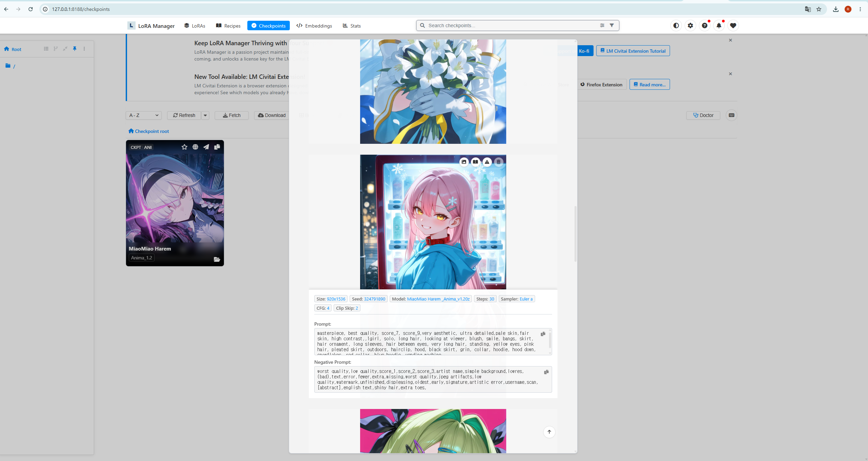
Task: Delete the pink-haired example image via trash icon
Action: [x=498, y=162]
